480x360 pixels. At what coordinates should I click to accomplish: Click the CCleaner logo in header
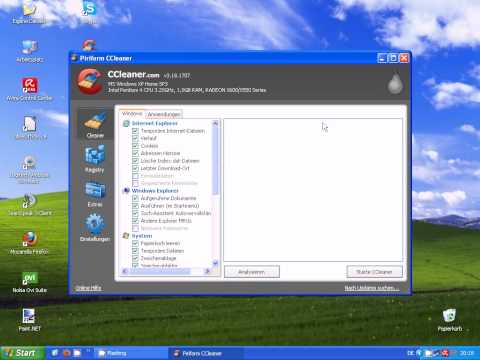click(x=89, y=81)
